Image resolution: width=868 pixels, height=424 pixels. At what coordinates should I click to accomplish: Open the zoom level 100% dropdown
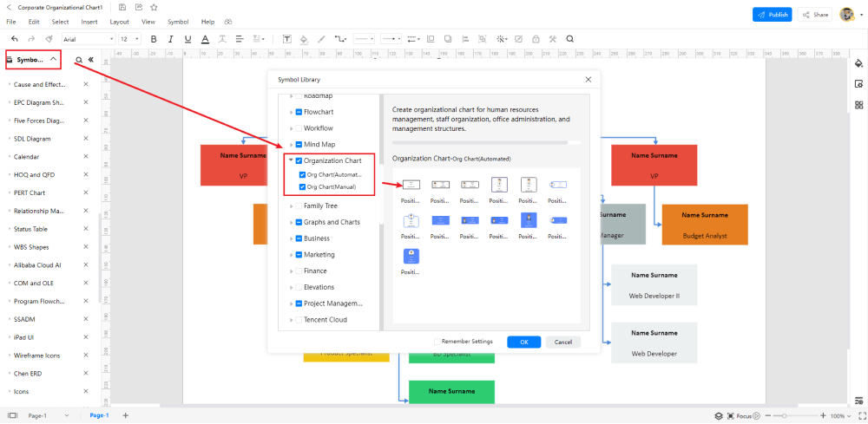point(840,415)
